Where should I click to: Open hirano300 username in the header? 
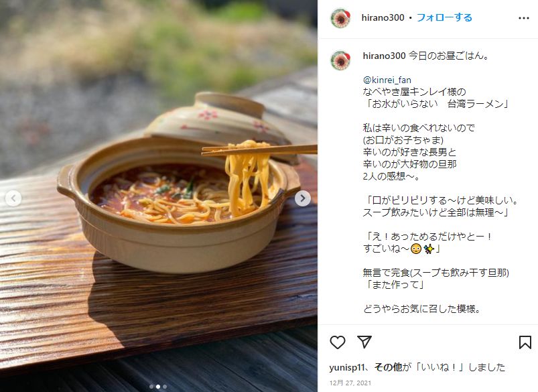[x=383, y=17]
